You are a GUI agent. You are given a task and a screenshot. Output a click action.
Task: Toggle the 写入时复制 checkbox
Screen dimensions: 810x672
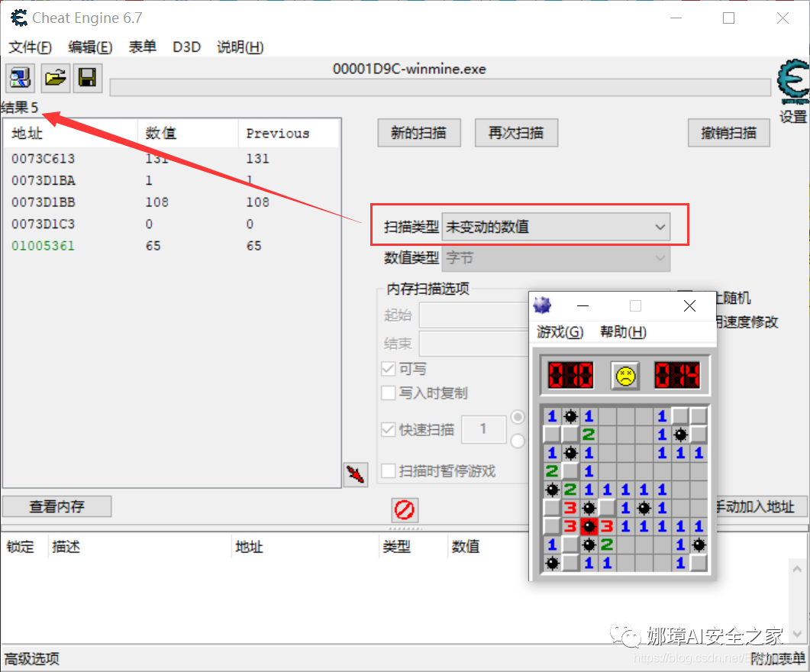pos(389,393)
